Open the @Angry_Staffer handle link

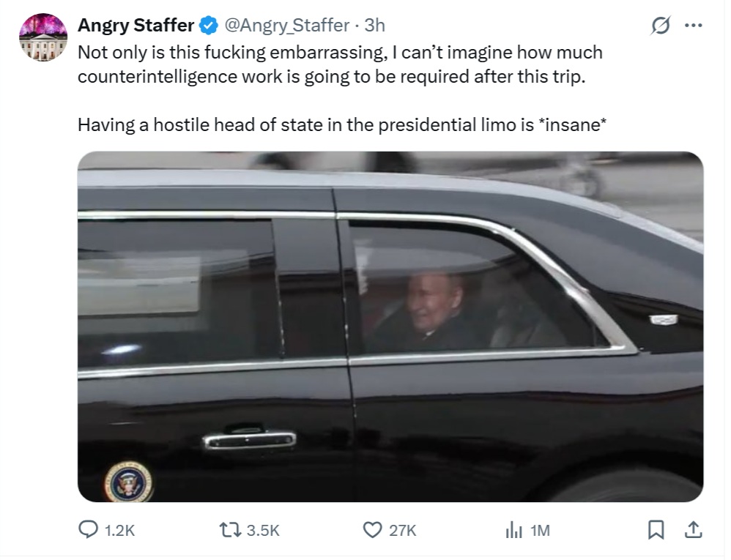(286, 25)
